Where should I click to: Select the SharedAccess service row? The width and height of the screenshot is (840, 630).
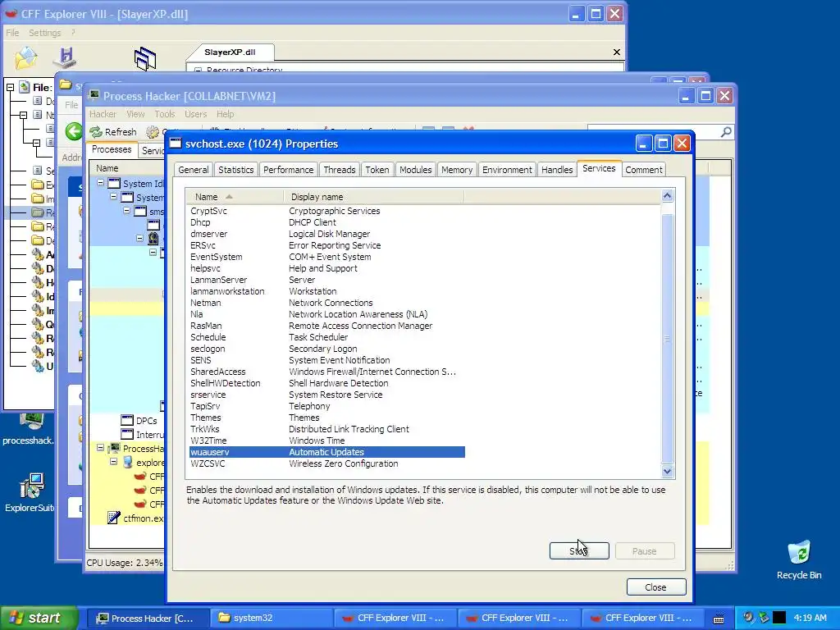326,372
